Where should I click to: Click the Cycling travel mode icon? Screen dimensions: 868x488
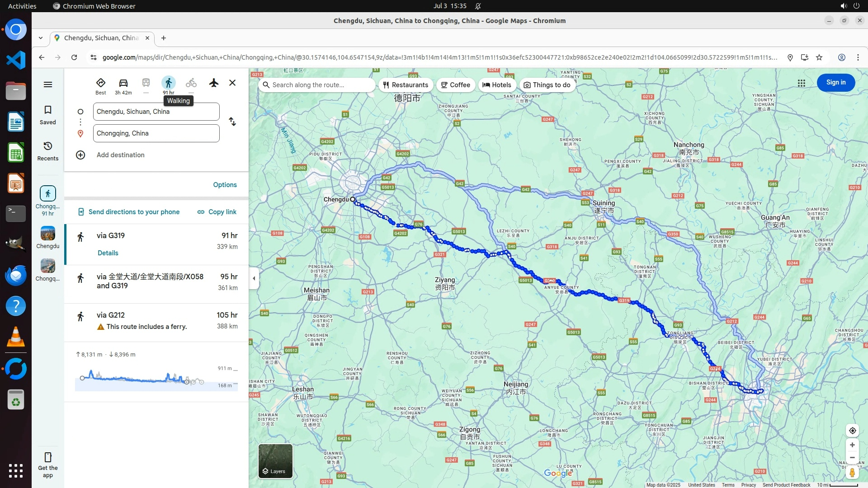pyautogui.click(x=191, y=83)
